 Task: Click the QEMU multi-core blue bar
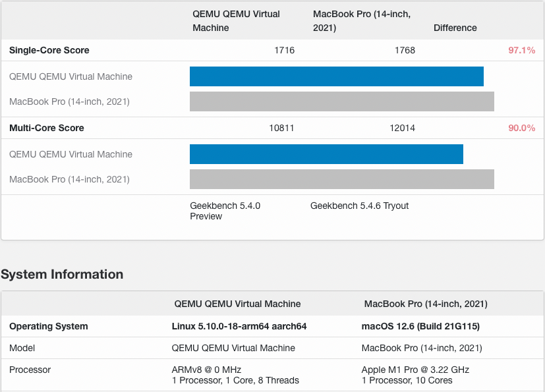point(326,154)
